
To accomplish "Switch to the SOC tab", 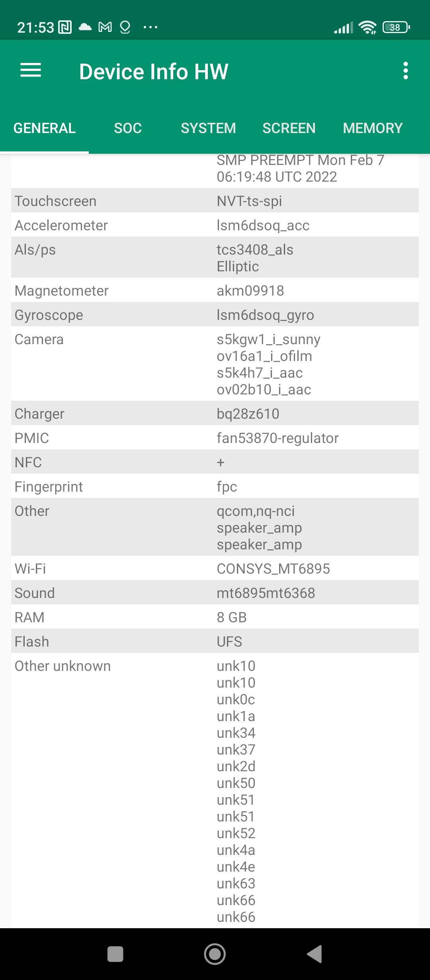I will [128, 128].
